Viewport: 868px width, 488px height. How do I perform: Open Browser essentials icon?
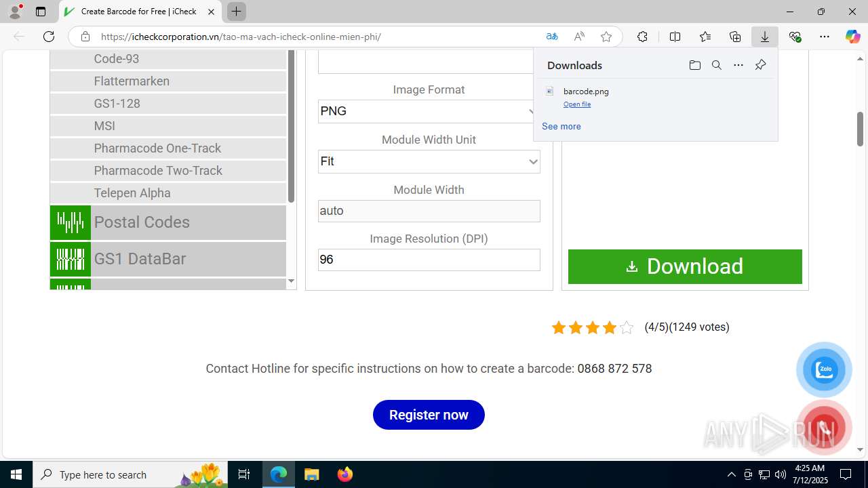pos(795,37)
